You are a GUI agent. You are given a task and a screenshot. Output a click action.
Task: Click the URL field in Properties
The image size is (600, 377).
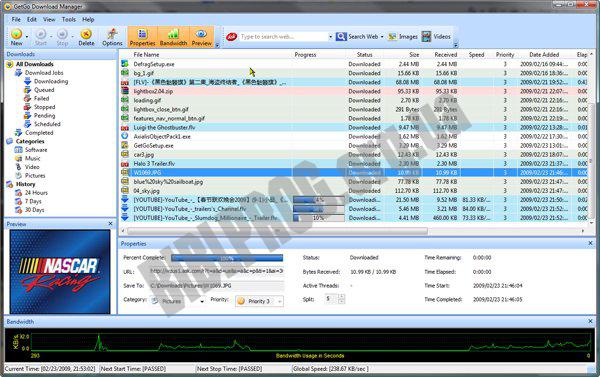[x=217, y=271]
